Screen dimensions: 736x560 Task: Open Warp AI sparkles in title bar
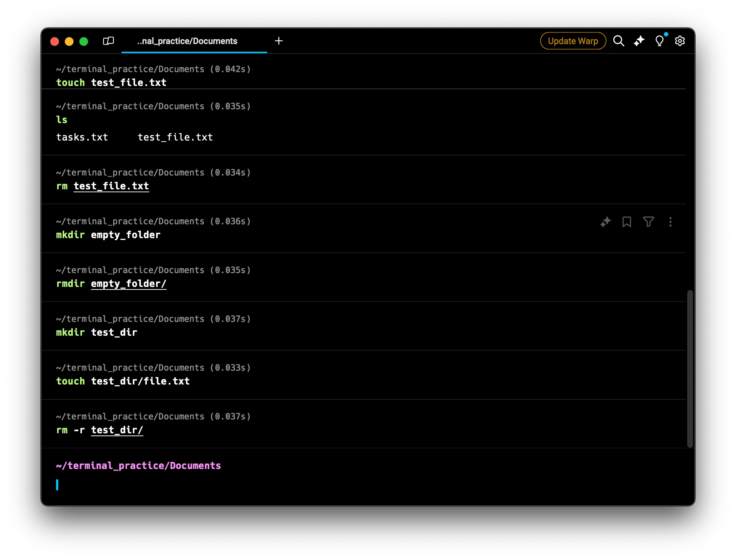click(x=639, y=41)
